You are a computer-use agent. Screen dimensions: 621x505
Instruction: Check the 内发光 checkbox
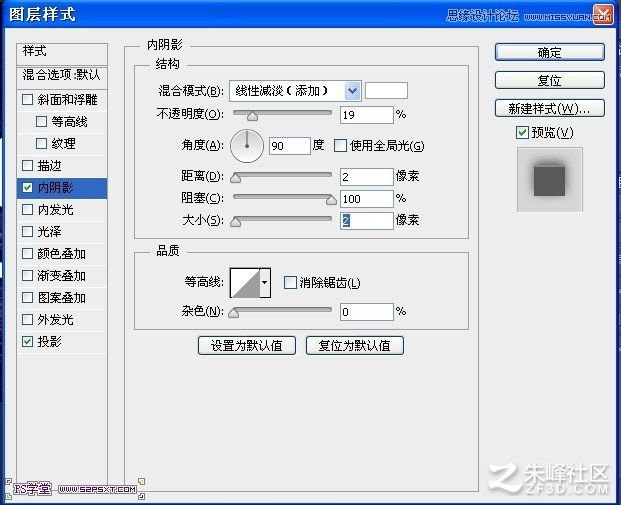pos(27,209)
